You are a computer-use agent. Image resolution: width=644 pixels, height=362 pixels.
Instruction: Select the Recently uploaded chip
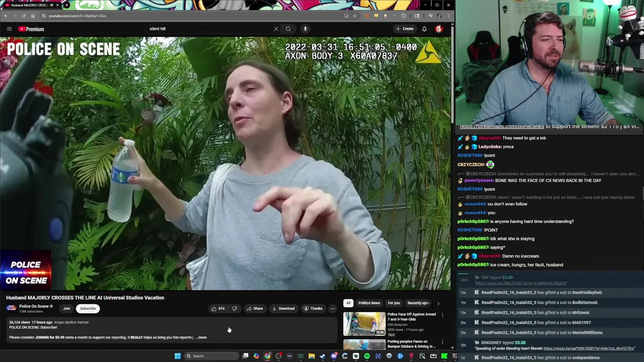pyautogui.click(x=418, y=303)
